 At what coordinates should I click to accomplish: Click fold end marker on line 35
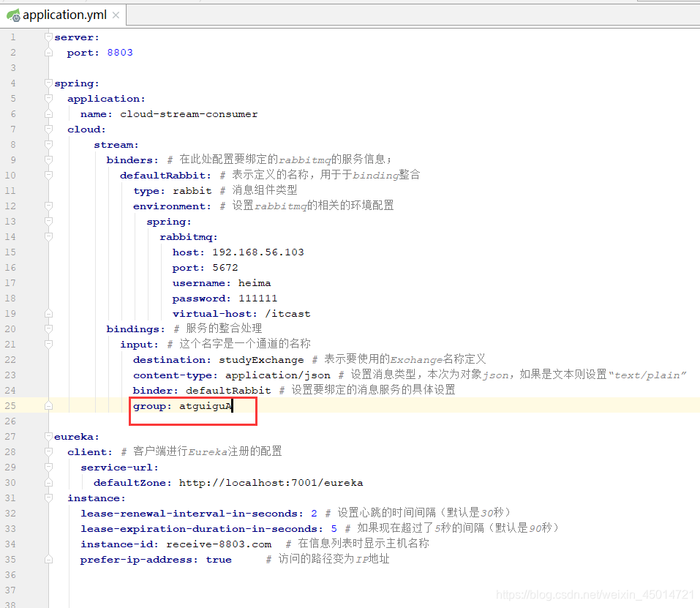49,560
